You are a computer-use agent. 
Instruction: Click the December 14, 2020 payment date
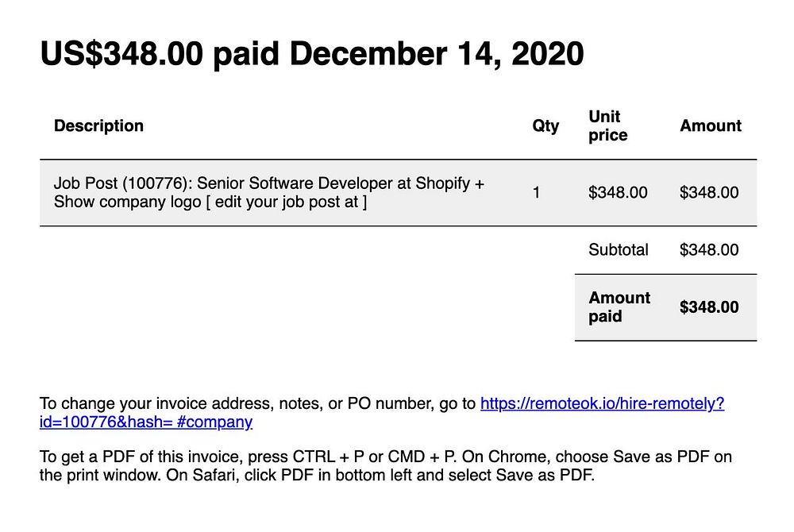point(436,54)
